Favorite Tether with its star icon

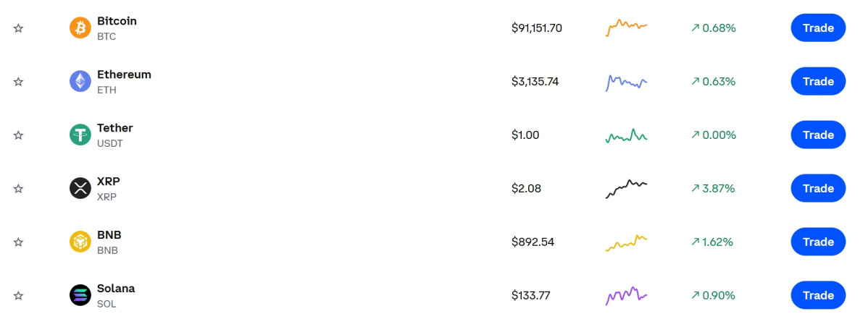(x=19, y=135)
